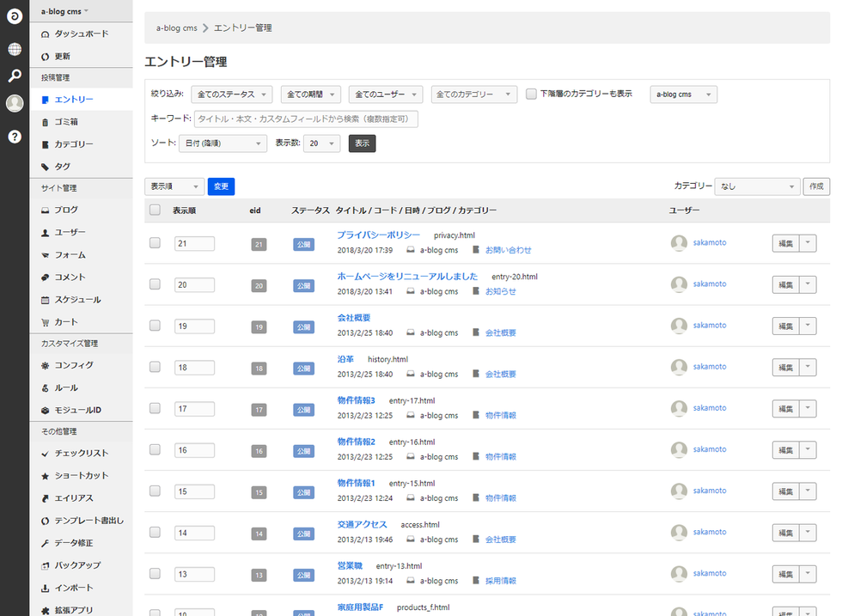Tick the checkbox for プライバシーポリシー entry
842x616 pixels.
pos(155,243)
